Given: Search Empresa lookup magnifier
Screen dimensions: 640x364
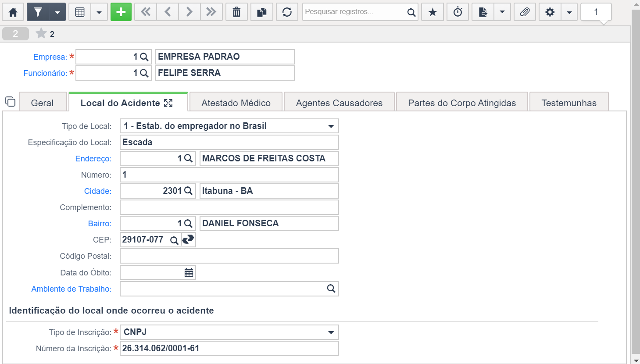Looking at the screenshot, I should 144,57.
